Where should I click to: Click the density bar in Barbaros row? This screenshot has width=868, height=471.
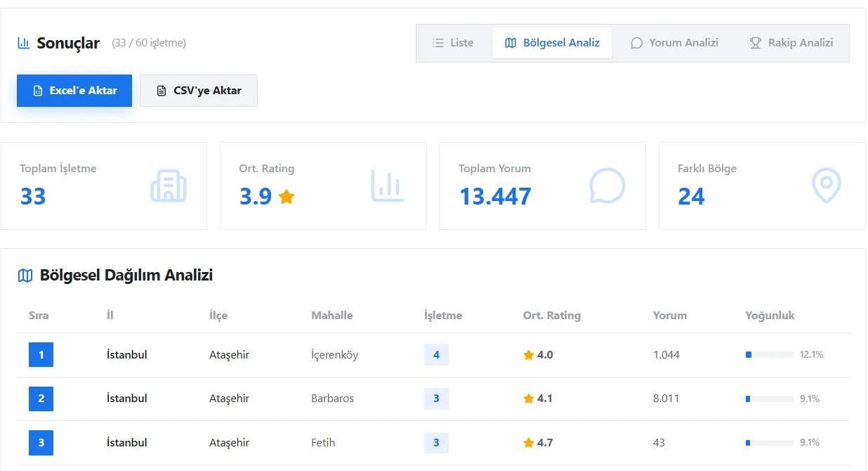769,399
